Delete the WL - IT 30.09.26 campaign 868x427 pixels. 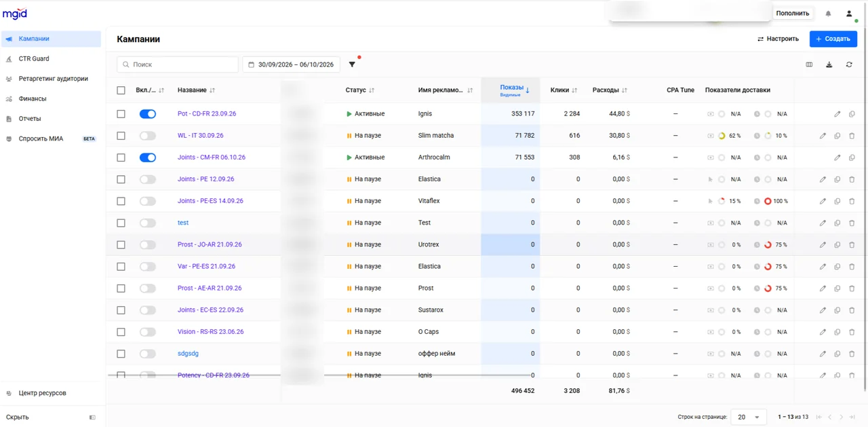[852, 136]
